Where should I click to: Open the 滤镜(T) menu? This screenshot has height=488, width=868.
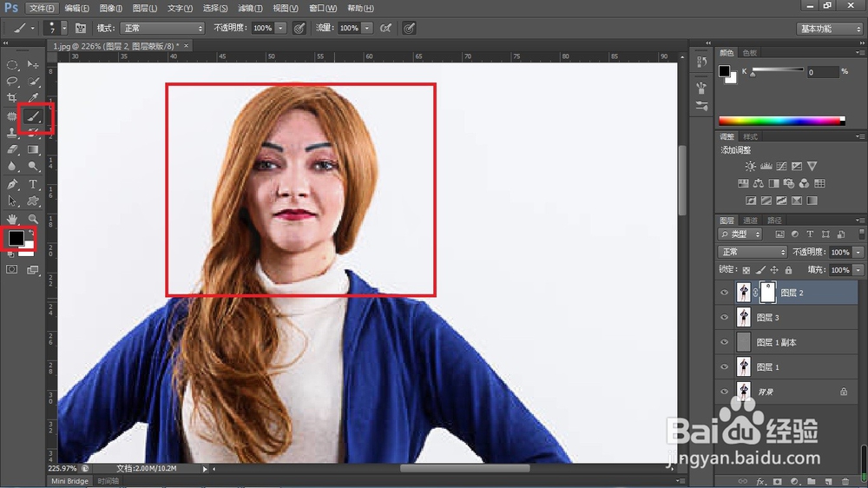pos(250,9)
